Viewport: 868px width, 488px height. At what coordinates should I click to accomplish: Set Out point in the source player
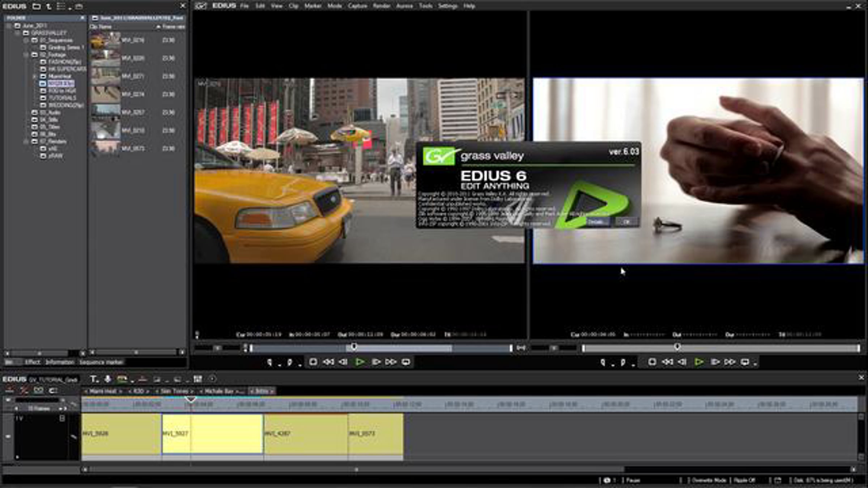coord(290,362)
